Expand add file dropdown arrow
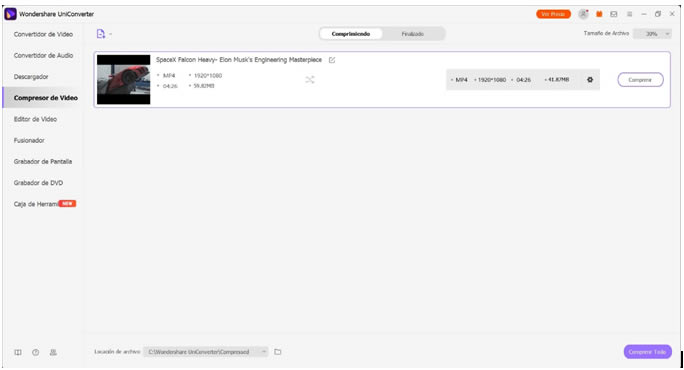Viewport: 684px width, 370px height. pyautogui.click(x=111, y=34)
